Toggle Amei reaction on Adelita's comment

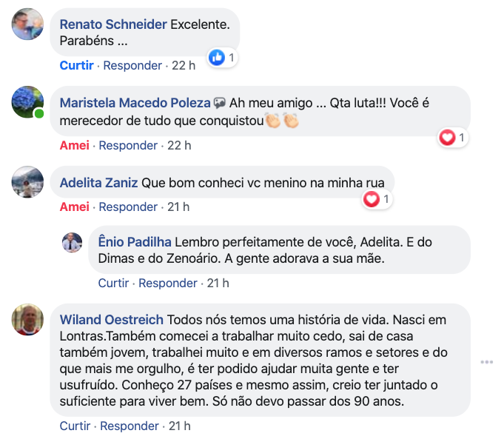(x=74, y=207)
